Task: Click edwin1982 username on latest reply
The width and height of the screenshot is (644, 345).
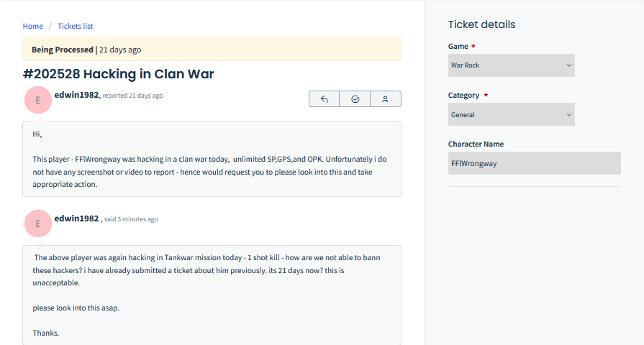Action: (x=76, y=218)
